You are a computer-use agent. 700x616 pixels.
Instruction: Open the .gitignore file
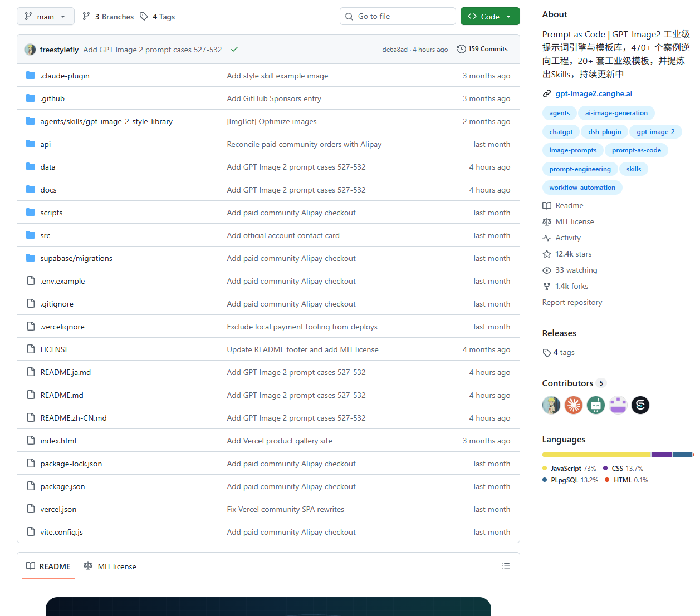(57, 304)
